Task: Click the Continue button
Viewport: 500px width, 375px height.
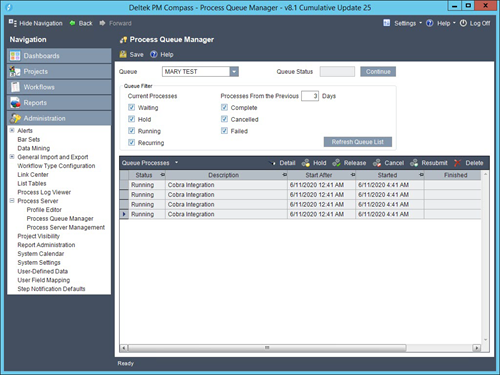Action: tap(378, 72)
